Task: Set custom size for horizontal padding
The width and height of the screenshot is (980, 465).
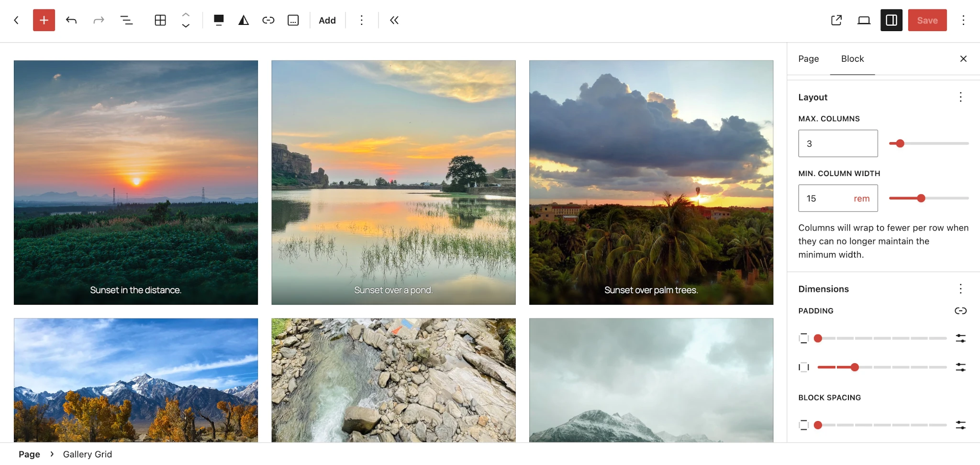Action: coord(960,367)
